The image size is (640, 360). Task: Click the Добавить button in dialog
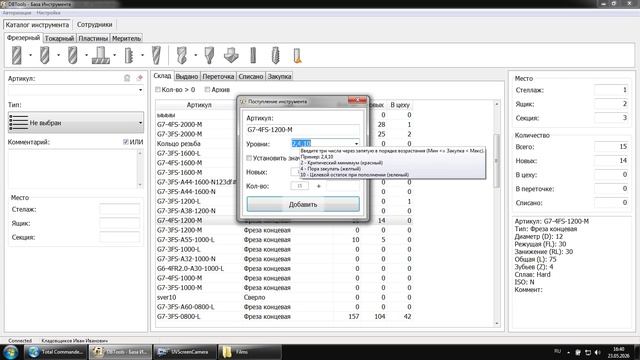point(303,204)
